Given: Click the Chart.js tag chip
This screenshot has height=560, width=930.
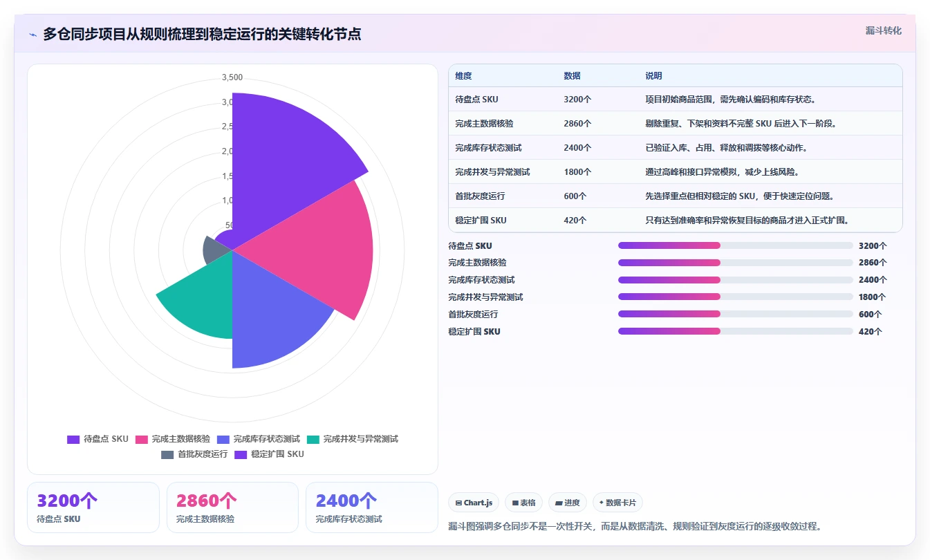Looking at the screenshot, I should pos(474,503).
